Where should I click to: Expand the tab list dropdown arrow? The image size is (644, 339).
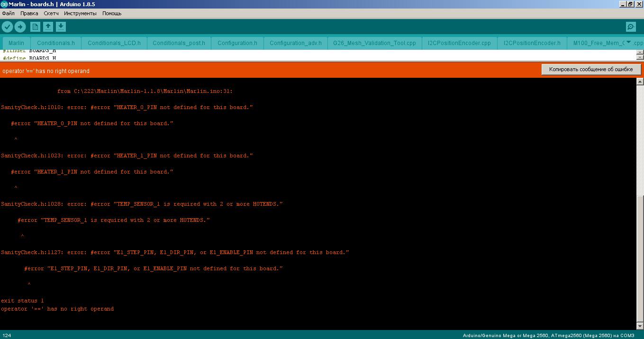point(628,43)
